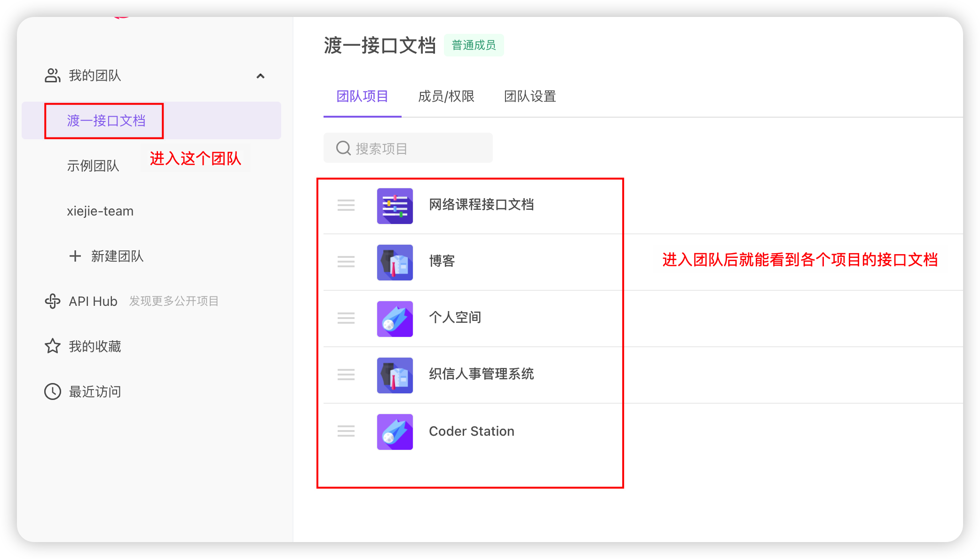This screenshot has width=980, height=559.
Task: Open the xiejie-team team
Action: (100, 211)
